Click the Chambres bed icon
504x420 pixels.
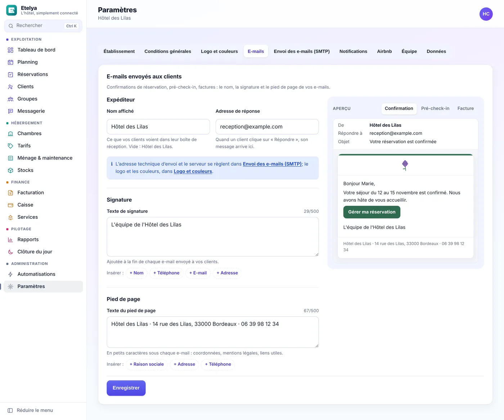click(10, 134)
